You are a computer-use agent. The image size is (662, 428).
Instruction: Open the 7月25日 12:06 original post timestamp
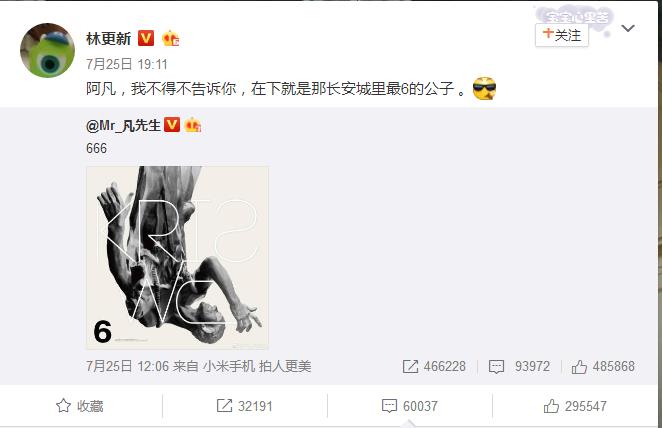click(x=128, y=366)
